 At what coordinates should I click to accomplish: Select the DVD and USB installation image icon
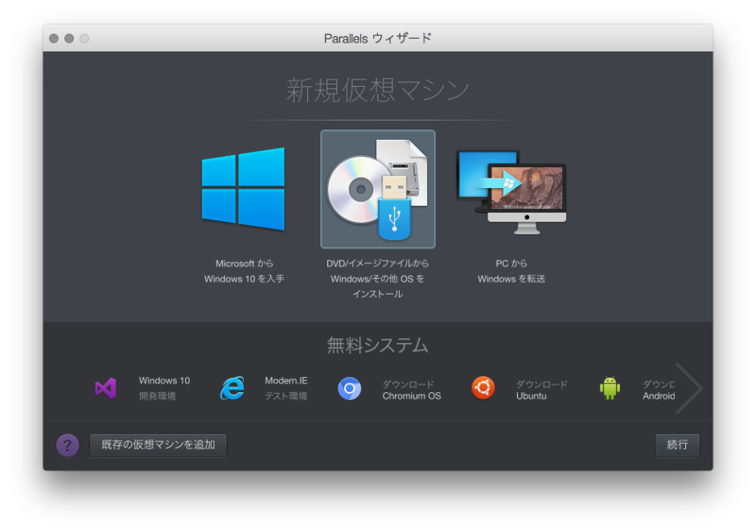tap(377, 189)
